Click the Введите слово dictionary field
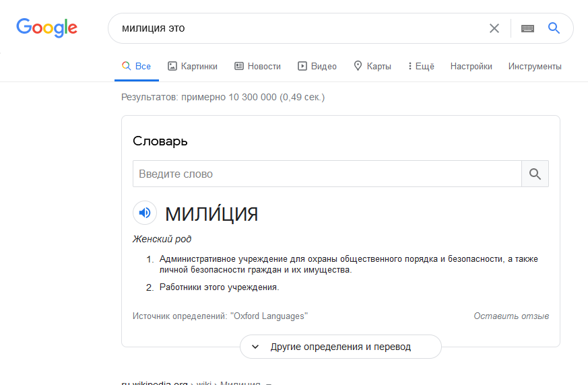Viewport: 588px width, 385px height. tap(327, 174)
